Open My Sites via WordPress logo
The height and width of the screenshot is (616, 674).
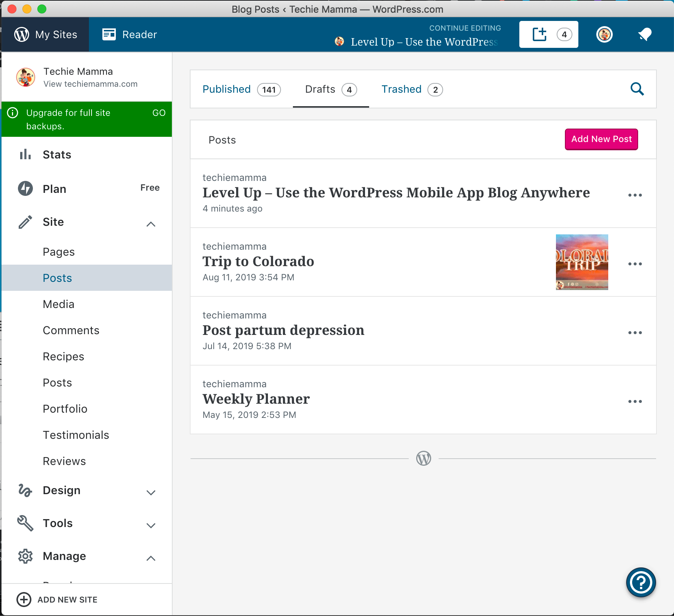tap(22, 34)
